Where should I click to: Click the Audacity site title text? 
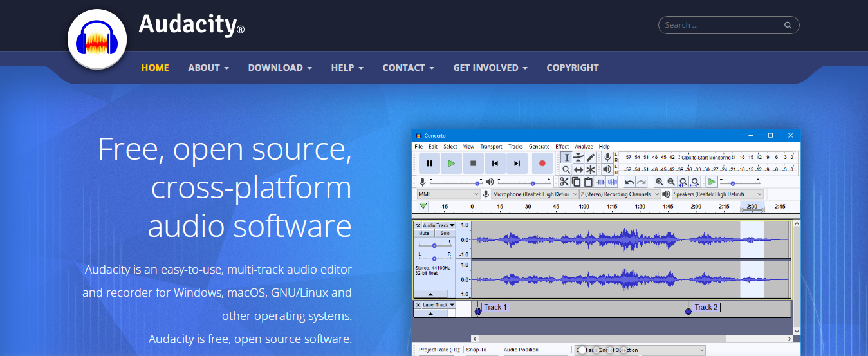(191, 25)
